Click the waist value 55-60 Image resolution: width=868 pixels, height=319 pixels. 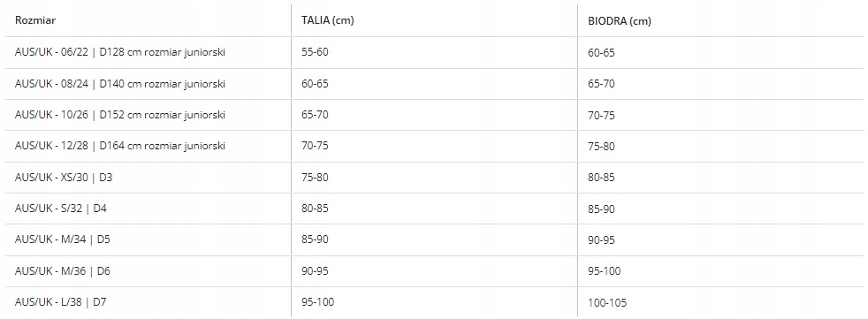(x=315, y=52)
